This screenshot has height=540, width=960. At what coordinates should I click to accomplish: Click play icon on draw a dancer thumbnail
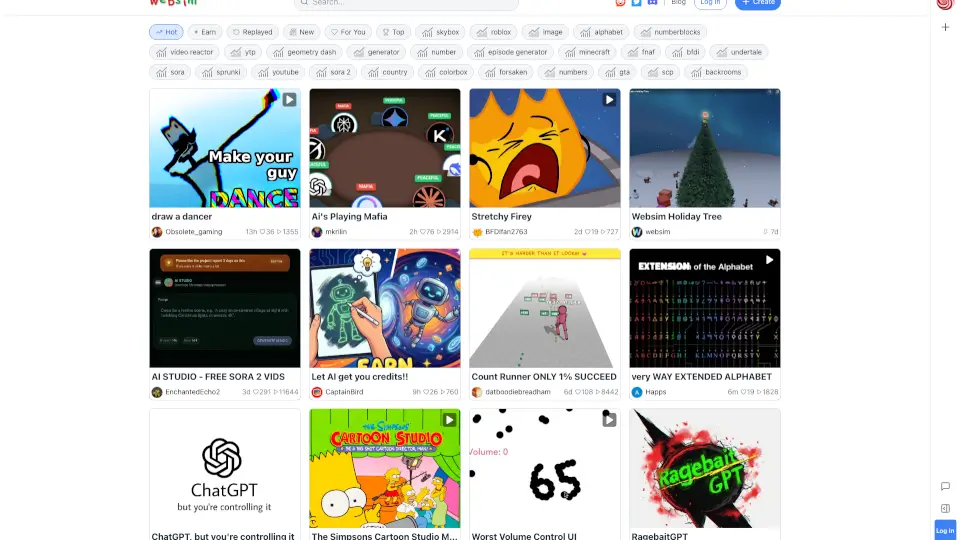click(290, 100)
